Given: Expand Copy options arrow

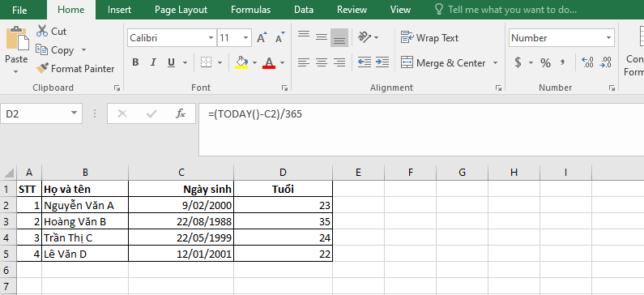Looking at the screenshot, I should [83, 50].
